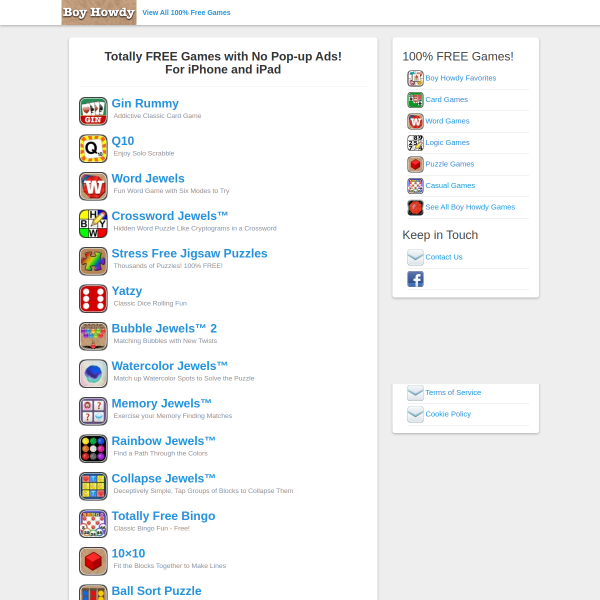Click the Bubble Jewels 2 app icon

pos(93,336)
